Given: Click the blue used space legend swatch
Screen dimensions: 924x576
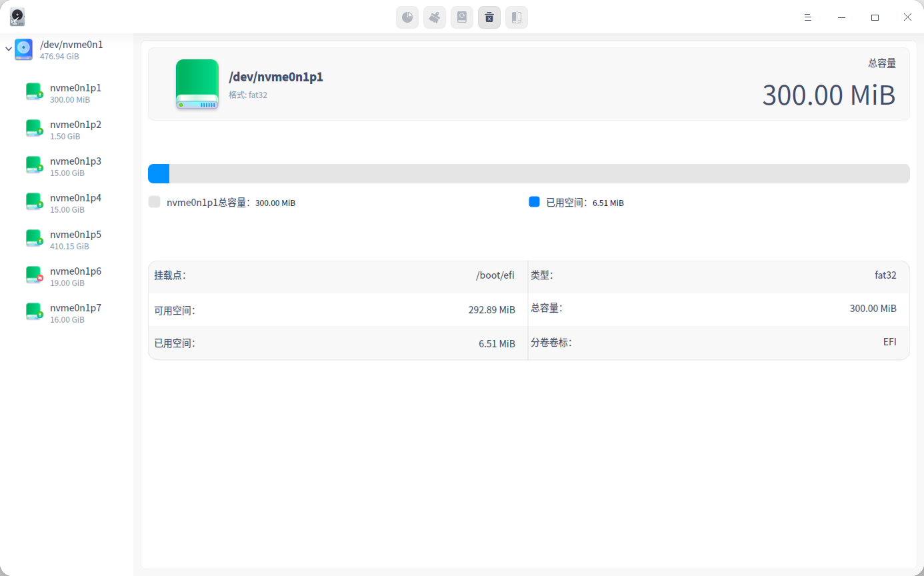Looking at the screenshot, I should (534, 202).
